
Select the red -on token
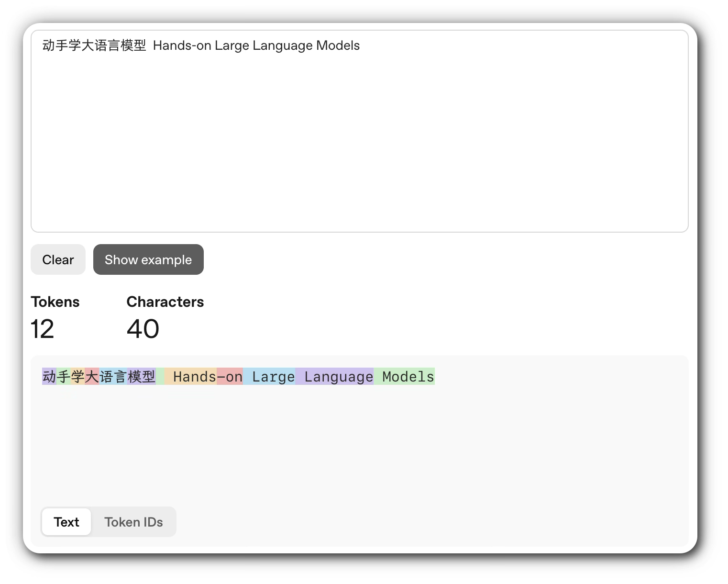(230, 377)
